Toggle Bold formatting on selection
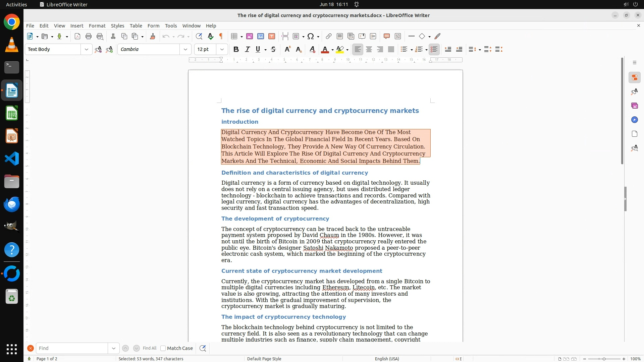644x362 pixels. (x=236, y=49)
